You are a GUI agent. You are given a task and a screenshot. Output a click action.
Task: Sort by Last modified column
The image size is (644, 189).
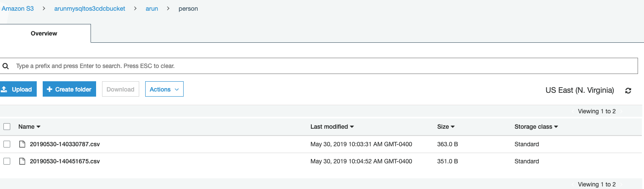332,127
